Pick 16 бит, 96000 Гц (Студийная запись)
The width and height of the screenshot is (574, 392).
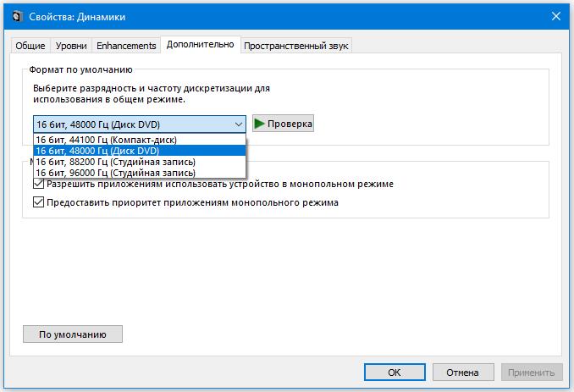(x=116, y=172)
